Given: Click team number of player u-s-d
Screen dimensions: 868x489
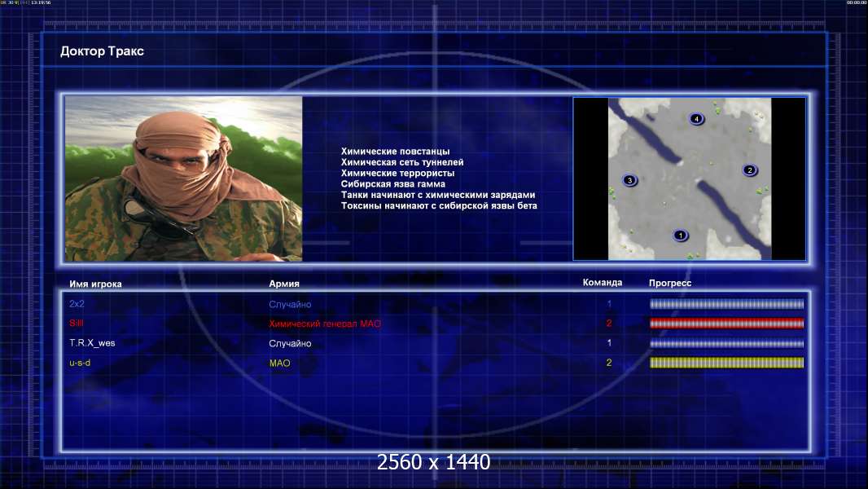Looking at the screenshot, I should click(609, 363).
